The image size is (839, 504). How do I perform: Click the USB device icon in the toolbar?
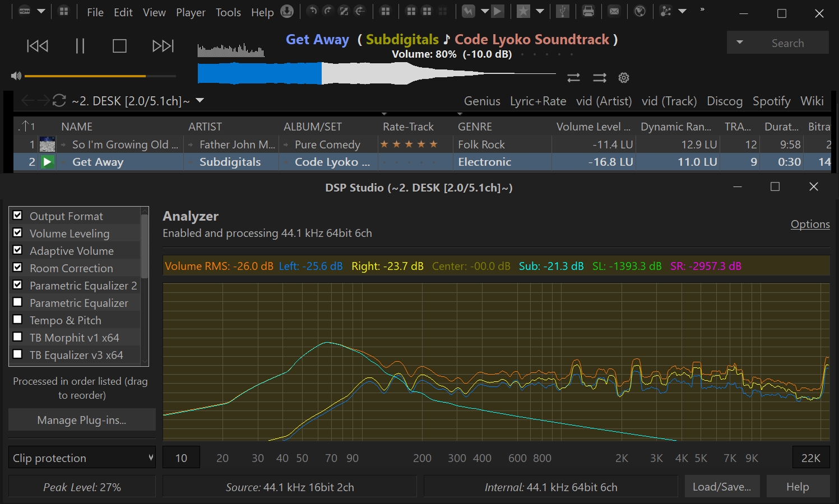563,11
